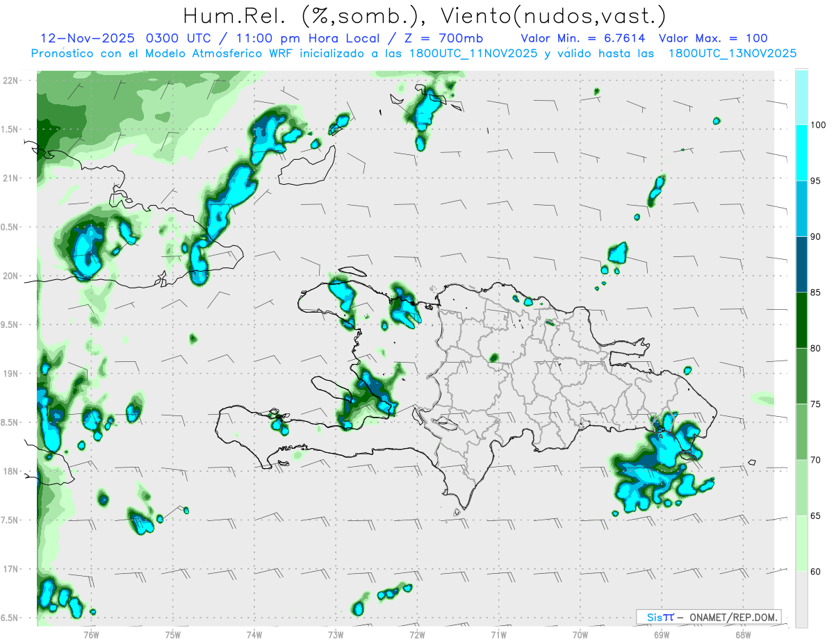
Task: Click the chart title 'Hum.Rel. (%,somb.), Viento(nudos,vast.)'
Action: (x=424, y=15)
